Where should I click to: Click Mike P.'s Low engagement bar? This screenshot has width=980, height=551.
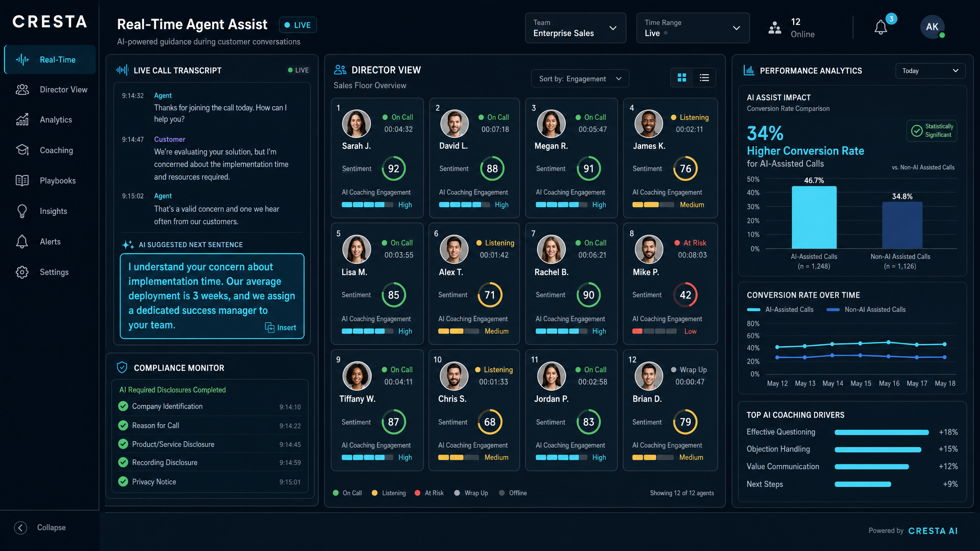(x=654, y=331)
